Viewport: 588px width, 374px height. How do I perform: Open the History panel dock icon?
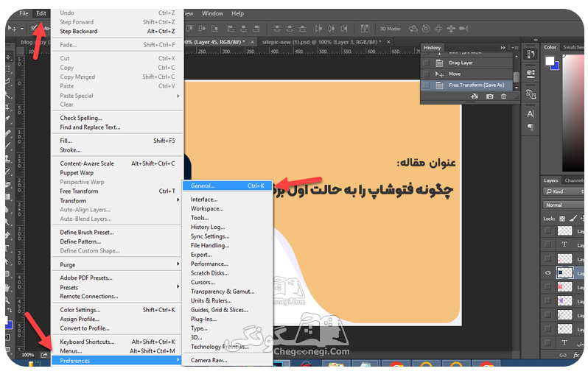531,54
